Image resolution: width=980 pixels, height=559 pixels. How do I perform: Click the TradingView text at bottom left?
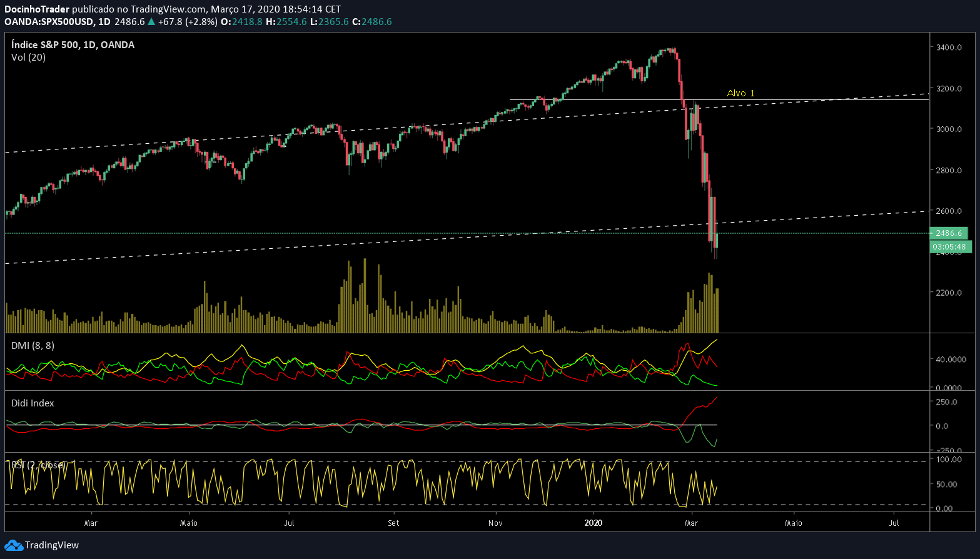(x=52, y=545)
